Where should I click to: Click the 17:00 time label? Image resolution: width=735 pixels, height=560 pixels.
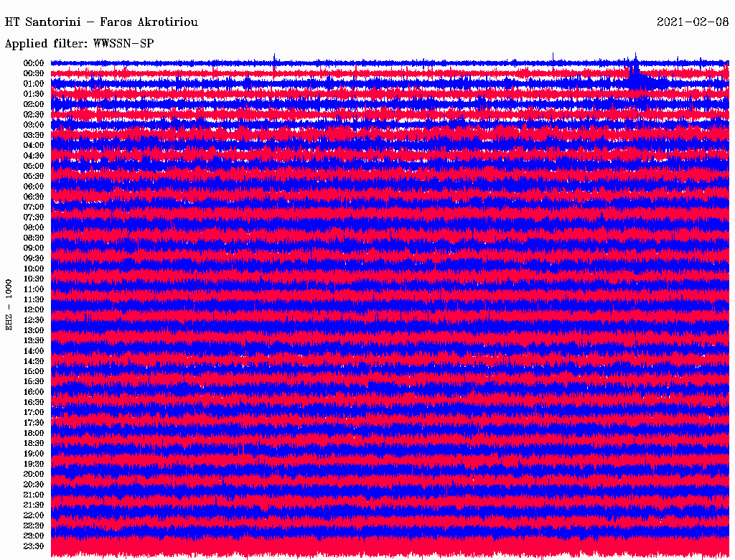tap(34, 412)
